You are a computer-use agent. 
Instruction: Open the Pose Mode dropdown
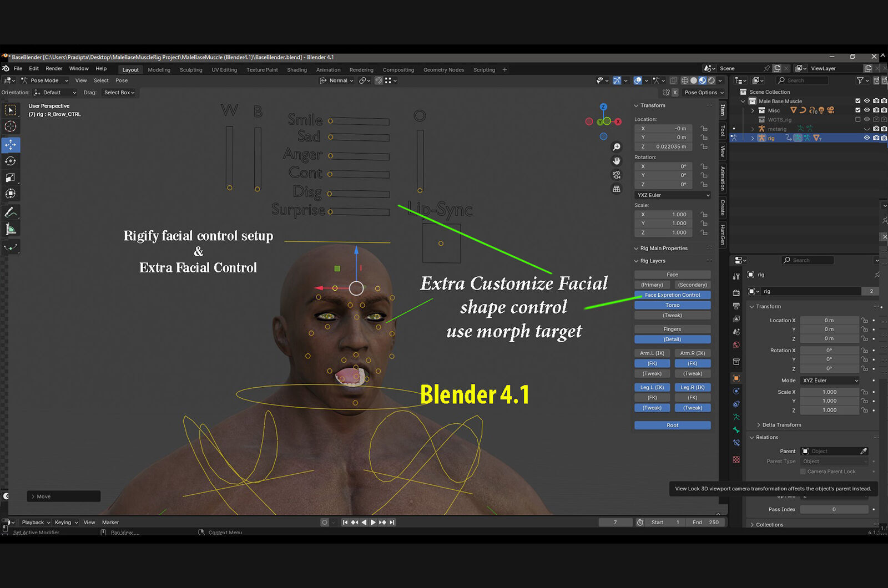(44, 80)
